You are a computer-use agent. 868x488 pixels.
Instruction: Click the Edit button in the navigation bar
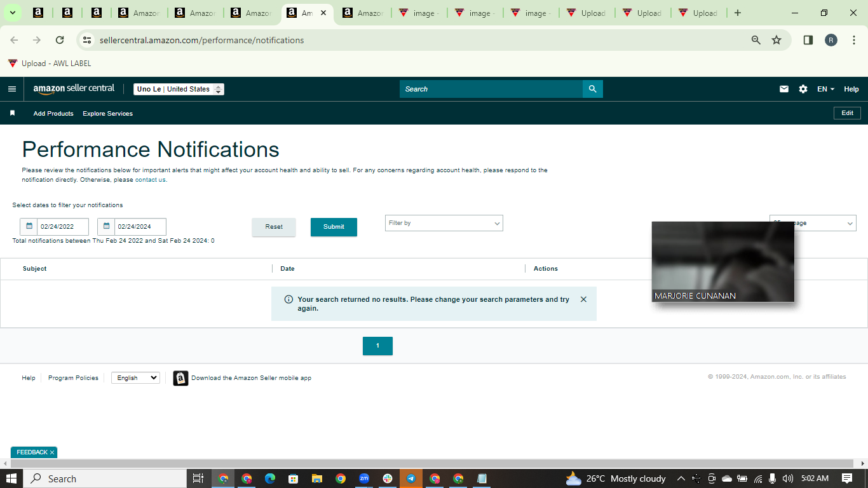pos(847,113)
